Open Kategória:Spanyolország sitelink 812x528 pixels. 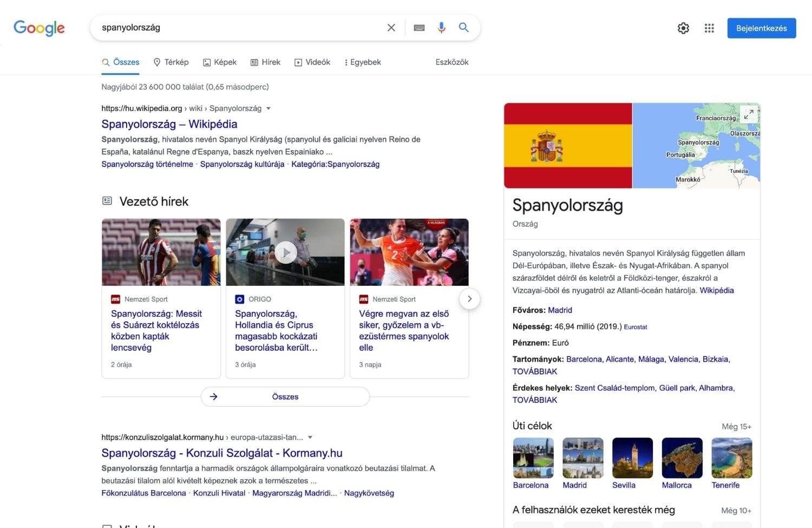tap(335, 164)
